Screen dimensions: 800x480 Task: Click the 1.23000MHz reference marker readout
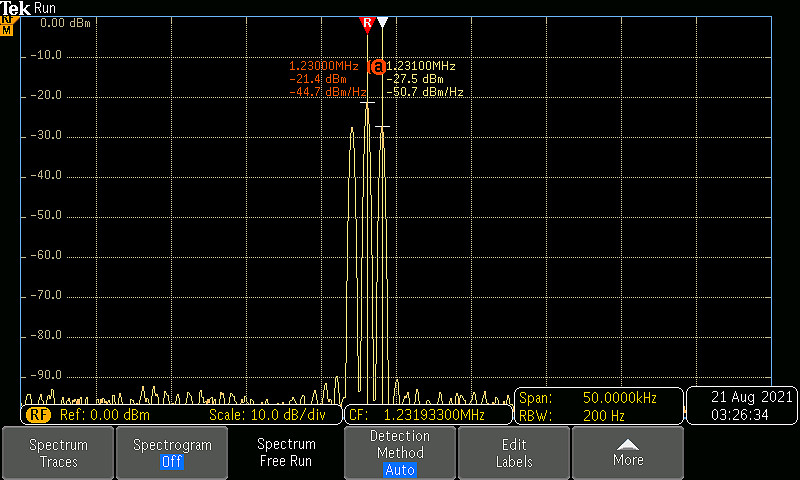[x=323, y=66]
